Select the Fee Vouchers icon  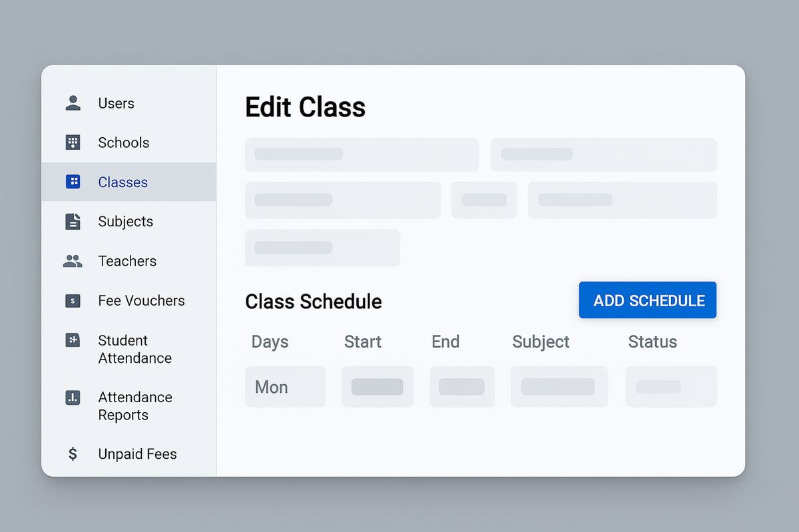tap(73, 301)
